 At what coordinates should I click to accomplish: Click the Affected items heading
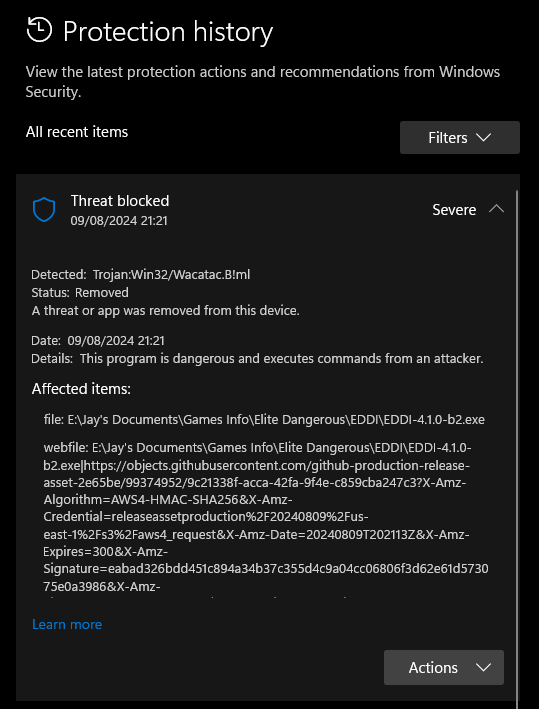click(x=81, y=389)
